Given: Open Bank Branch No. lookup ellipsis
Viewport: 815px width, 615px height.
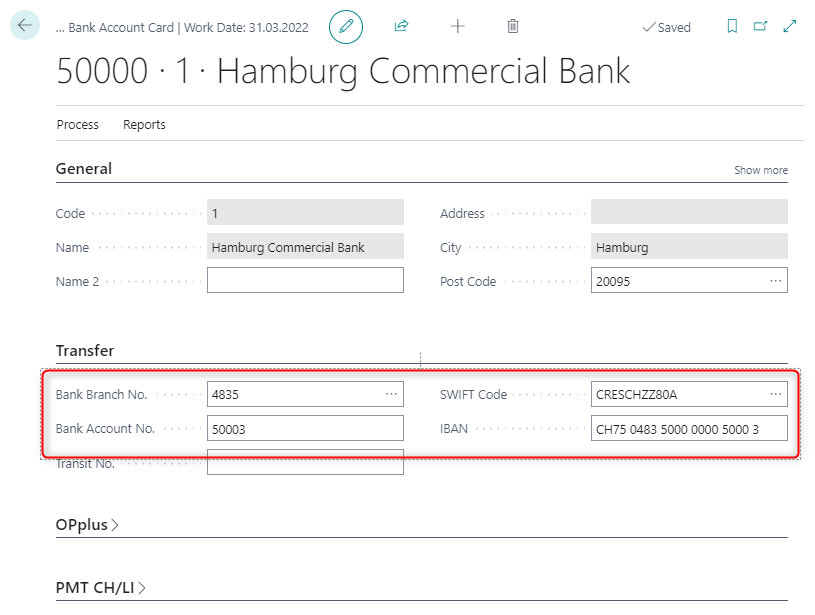Looking at the screenshot, I should pos(392,394).
